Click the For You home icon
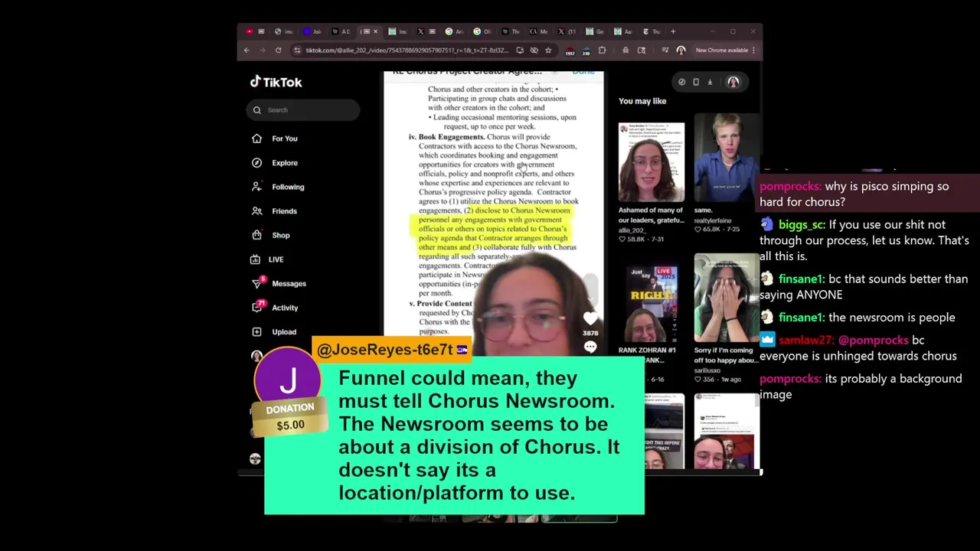Viewport: 980px width, 551px height. pyautogui.click(x=256, y=139)
